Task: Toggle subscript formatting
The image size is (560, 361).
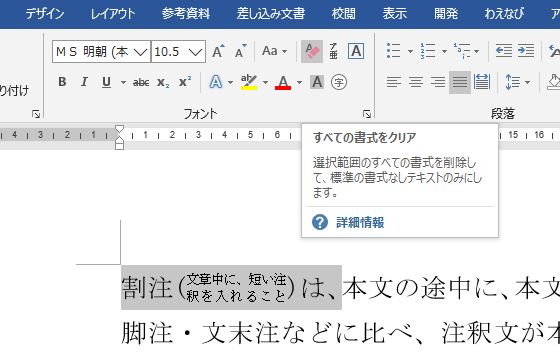Action: [163, 82]
